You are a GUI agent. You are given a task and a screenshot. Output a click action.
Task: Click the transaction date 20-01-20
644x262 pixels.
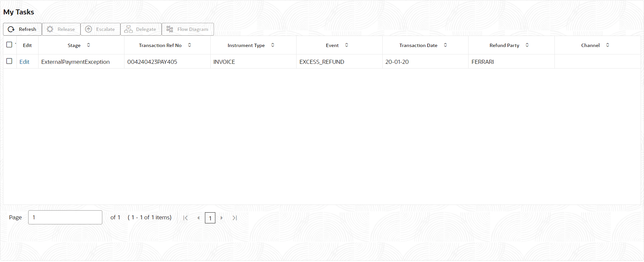tap(397, 62)
